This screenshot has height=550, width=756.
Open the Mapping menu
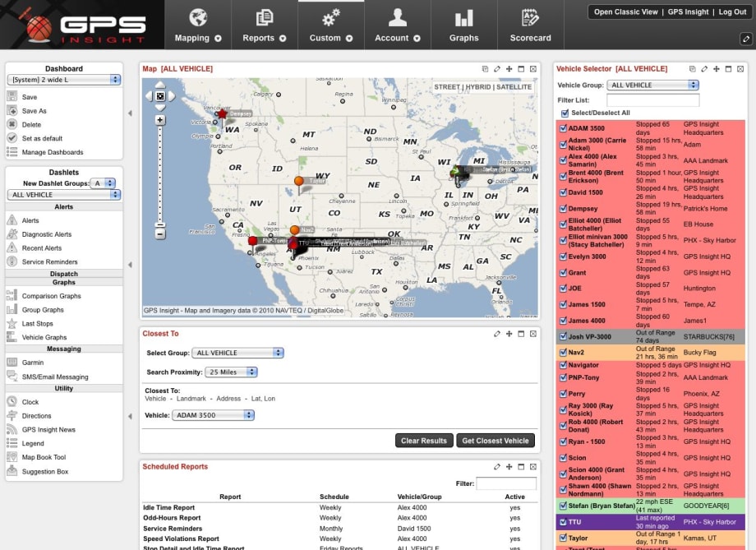click(197, 25)
